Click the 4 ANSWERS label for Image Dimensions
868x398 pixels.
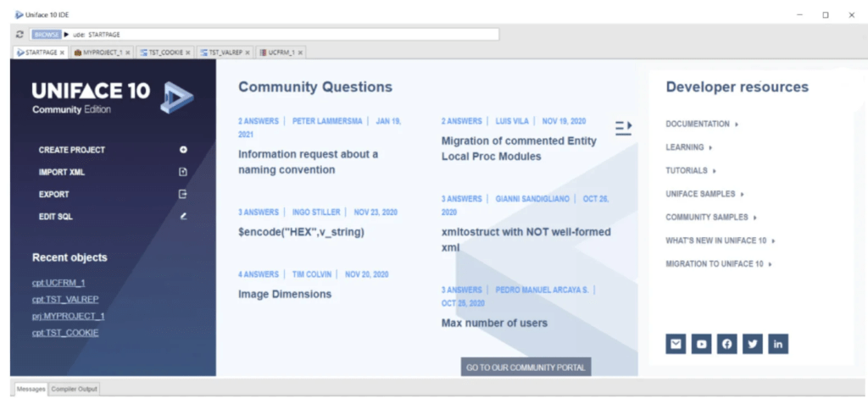tap(258, 274)
